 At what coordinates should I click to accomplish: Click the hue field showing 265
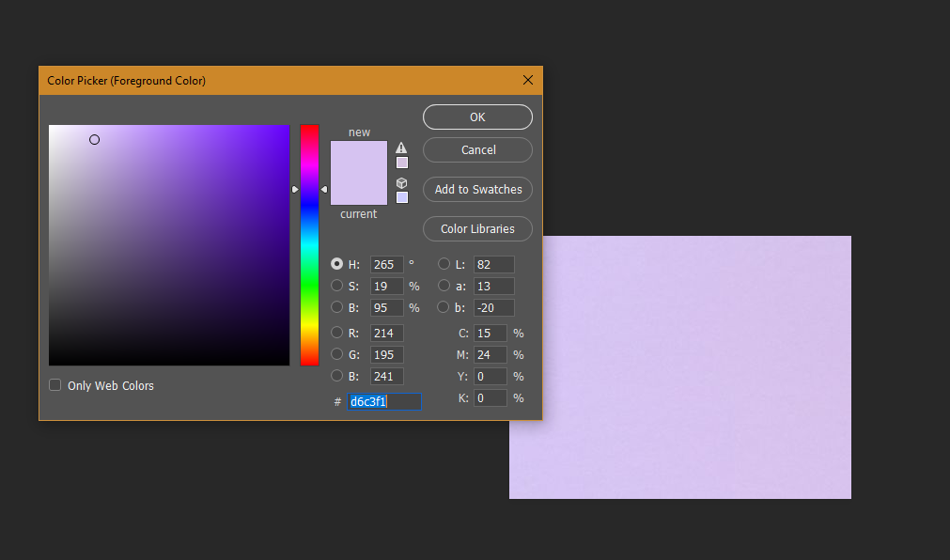pos(386,264)
